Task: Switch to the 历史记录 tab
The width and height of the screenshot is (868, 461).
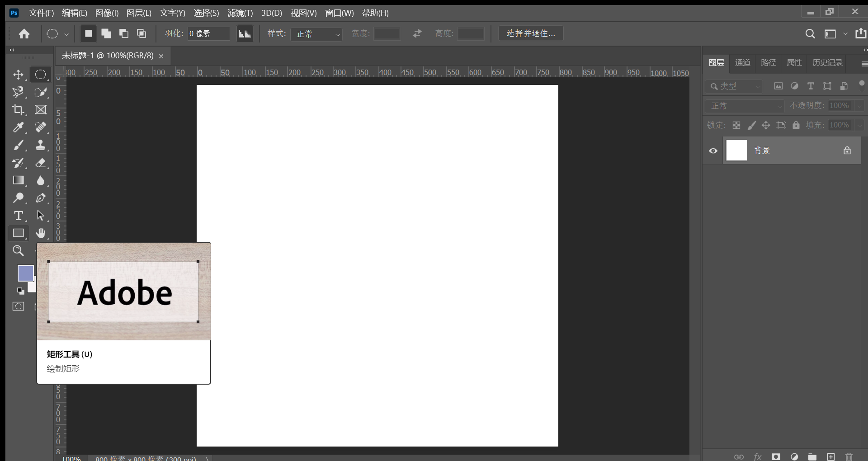Action: [x=827, y=63]
